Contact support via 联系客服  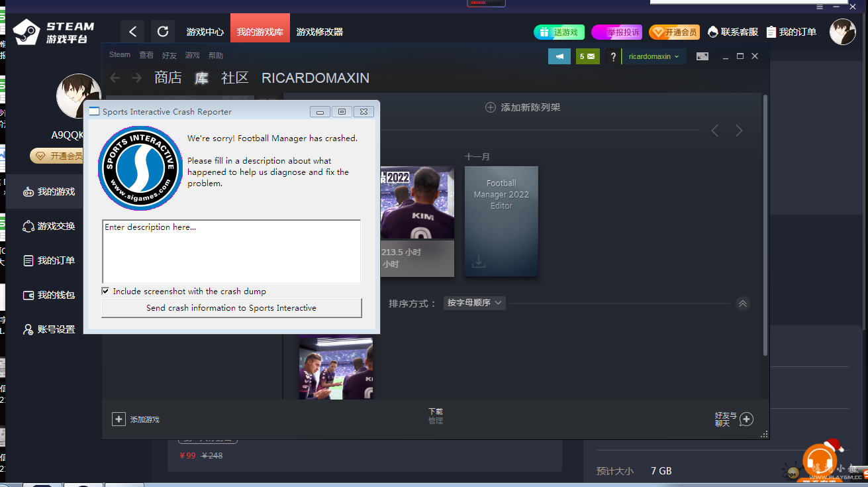pyautogui.click(x=733, y=32)
